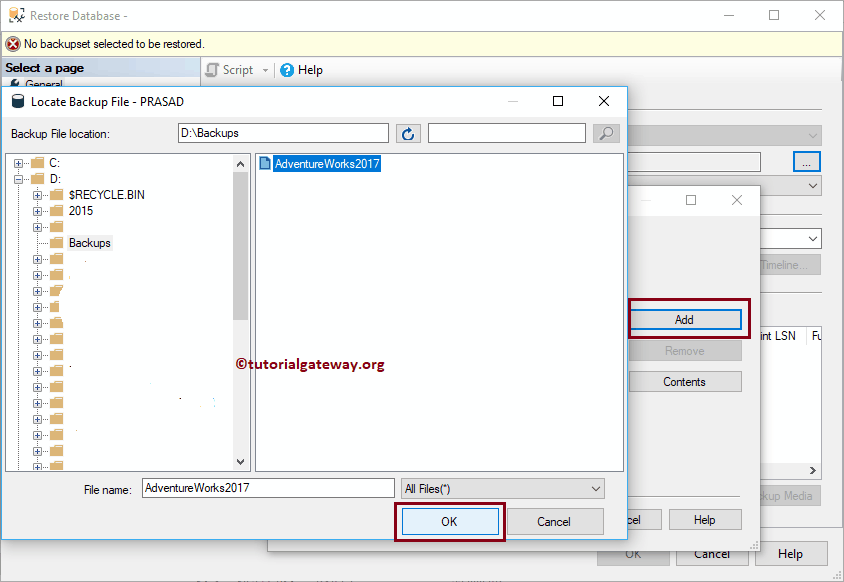This screenshot has width=844, height=582.
Task: Click the search magnifier icon
Action: [606, 132]
